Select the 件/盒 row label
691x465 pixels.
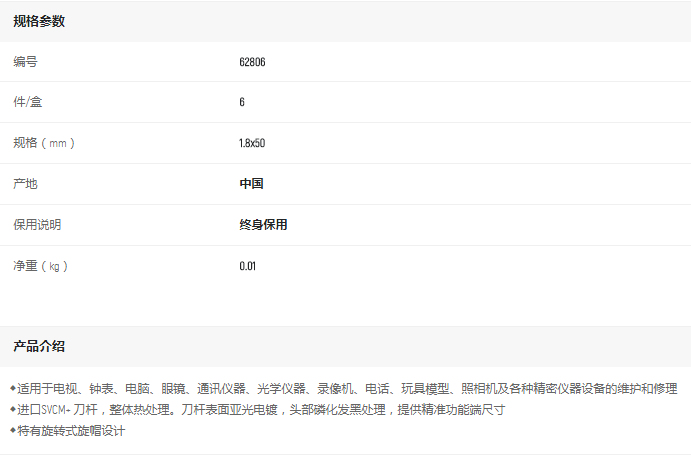pos(28,102)
